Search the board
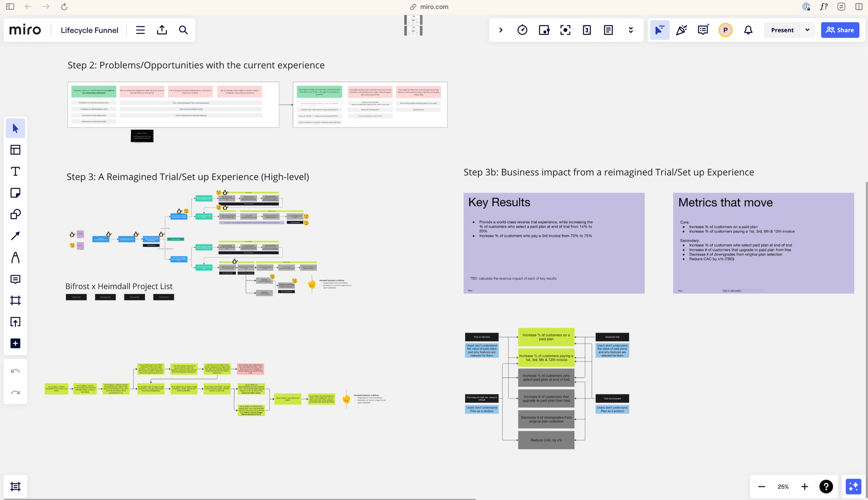This screenshot has height=500, width=868. coord(184,30)
